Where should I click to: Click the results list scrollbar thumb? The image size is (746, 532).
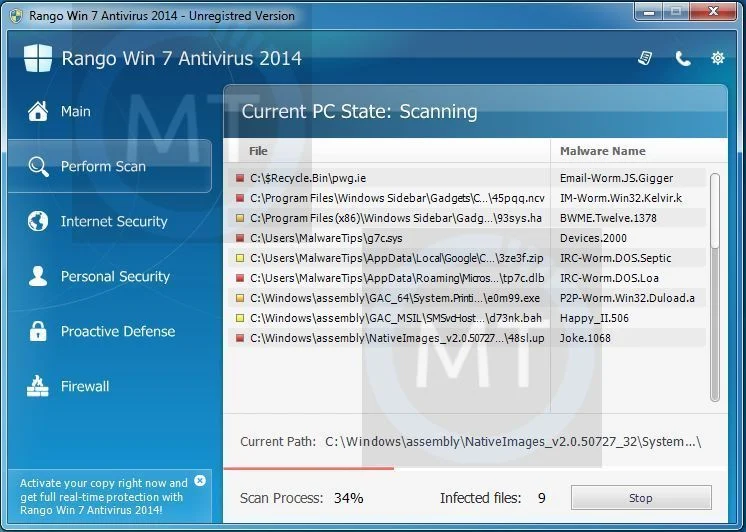(715, 210)
